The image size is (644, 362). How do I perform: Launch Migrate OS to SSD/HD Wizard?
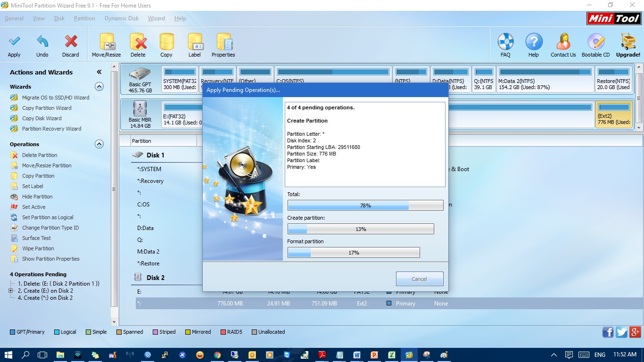coord(56,98)
